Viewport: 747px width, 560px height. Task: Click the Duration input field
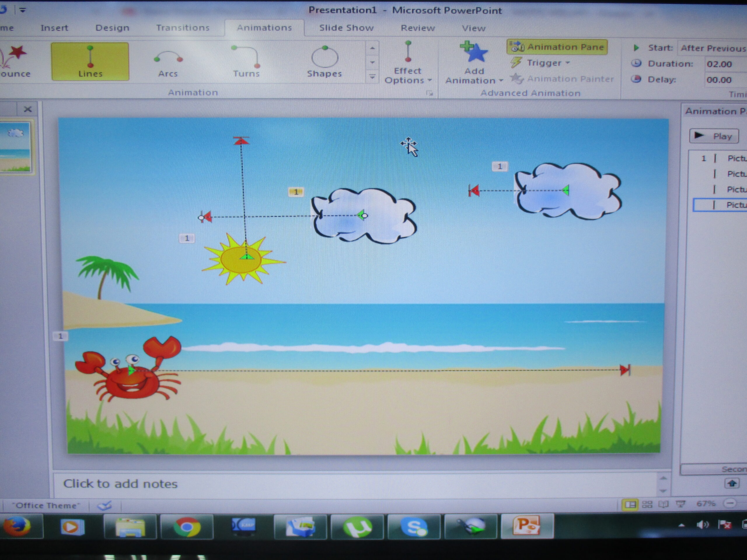723,64
